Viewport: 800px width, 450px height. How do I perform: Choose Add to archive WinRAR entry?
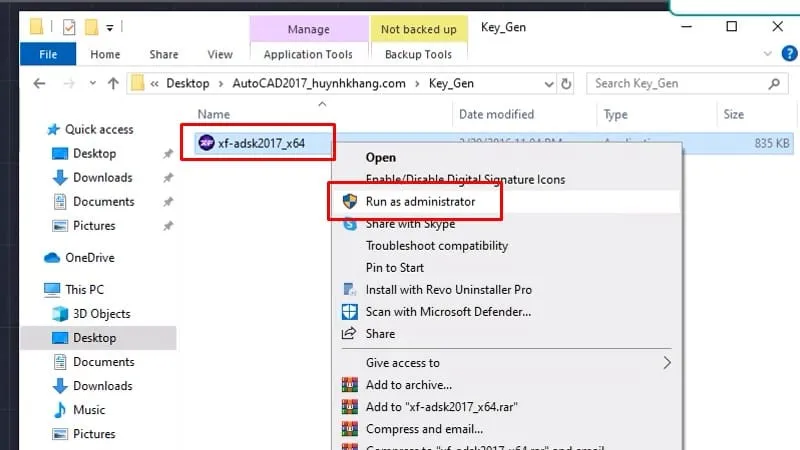coord(408,385)
